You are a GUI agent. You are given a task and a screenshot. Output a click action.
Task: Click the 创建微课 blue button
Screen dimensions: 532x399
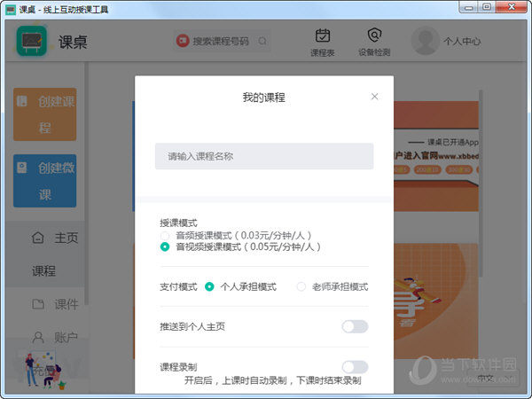tap(44, 182)
